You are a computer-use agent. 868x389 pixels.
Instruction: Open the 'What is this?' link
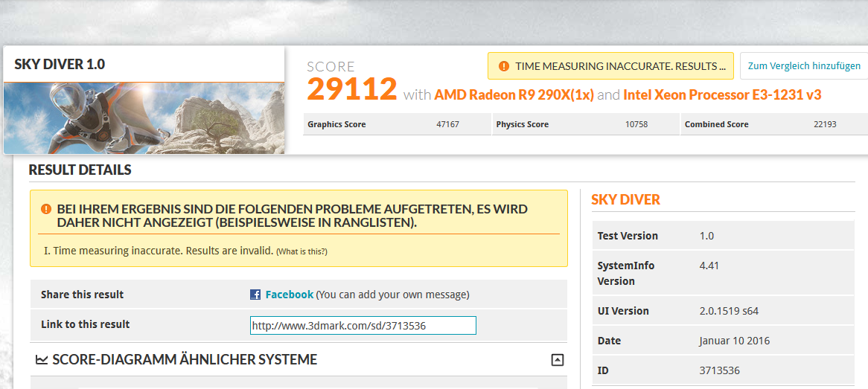301,251
